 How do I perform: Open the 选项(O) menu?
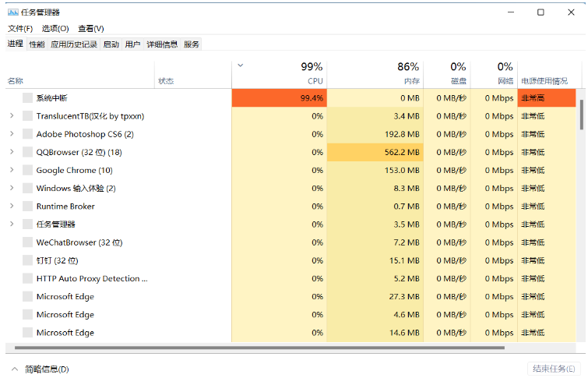(x=55, y=29)
